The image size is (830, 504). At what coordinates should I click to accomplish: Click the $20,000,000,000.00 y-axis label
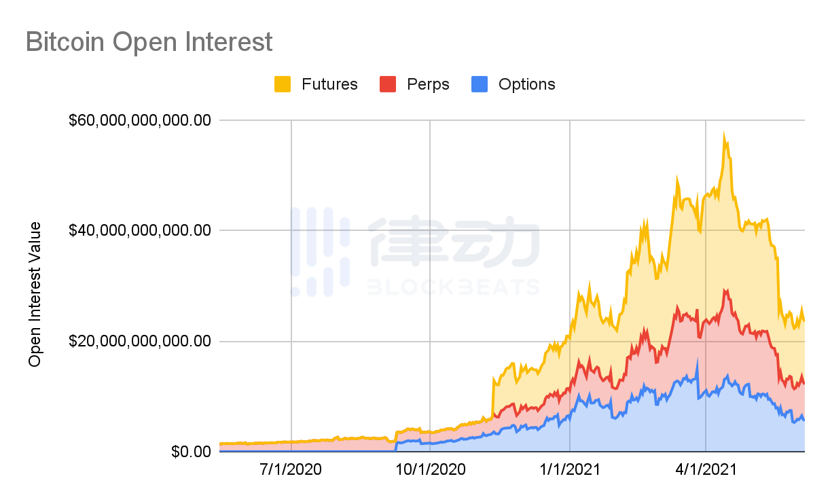140,341
